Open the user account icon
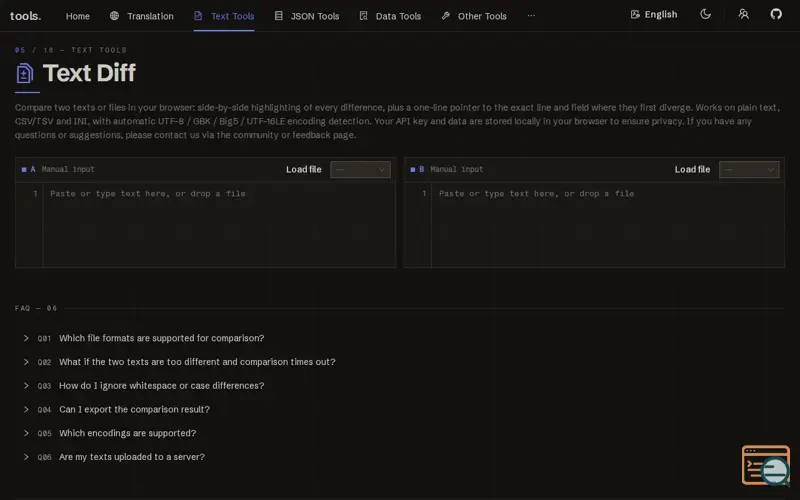 point(743,14)
